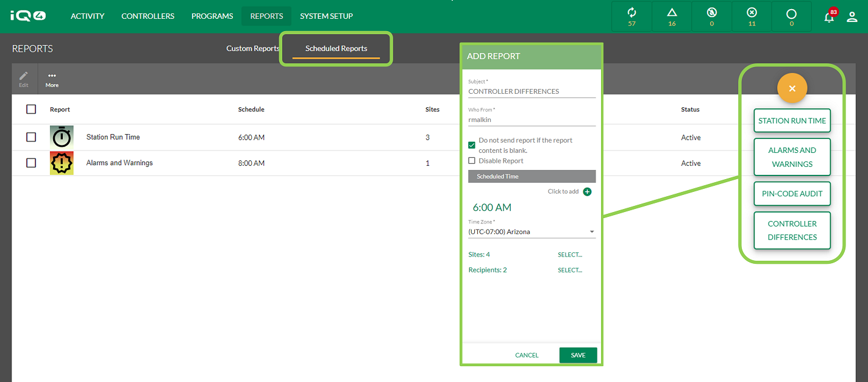Open the CONTROLLERS menu
This screenshot has height=382, width=868.
pyautogui.click(x=148, y=16)
